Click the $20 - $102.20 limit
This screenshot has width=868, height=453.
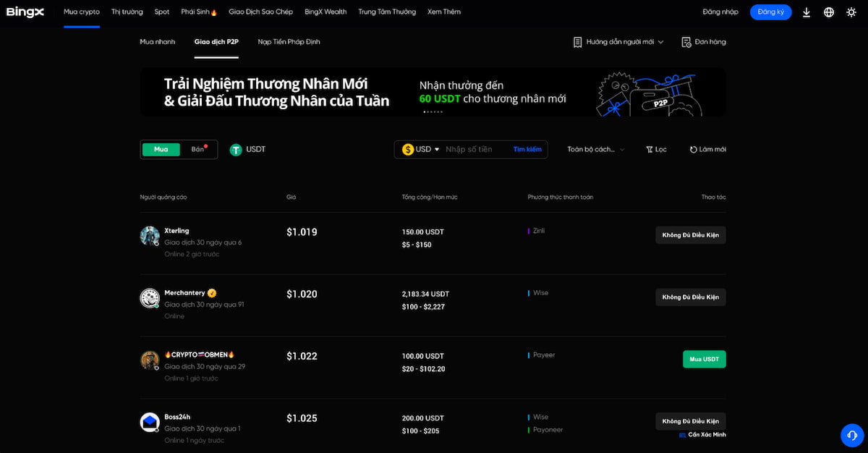[424, 369]
